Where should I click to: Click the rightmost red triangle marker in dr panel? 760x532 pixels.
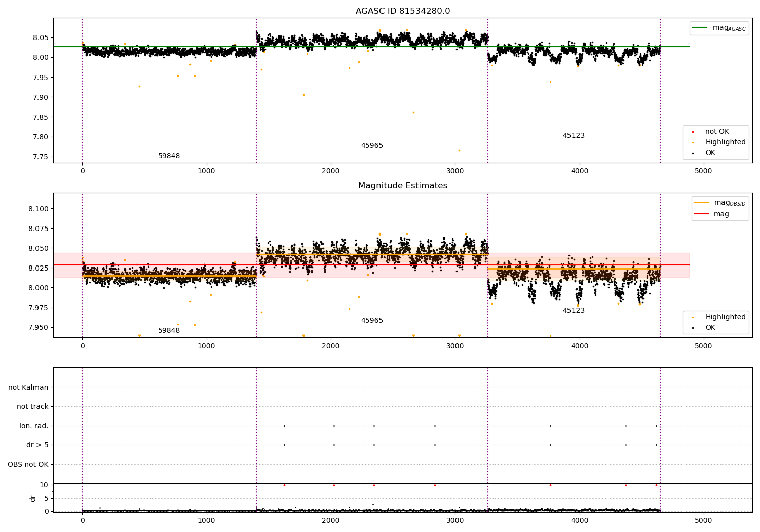pos(656,485)
